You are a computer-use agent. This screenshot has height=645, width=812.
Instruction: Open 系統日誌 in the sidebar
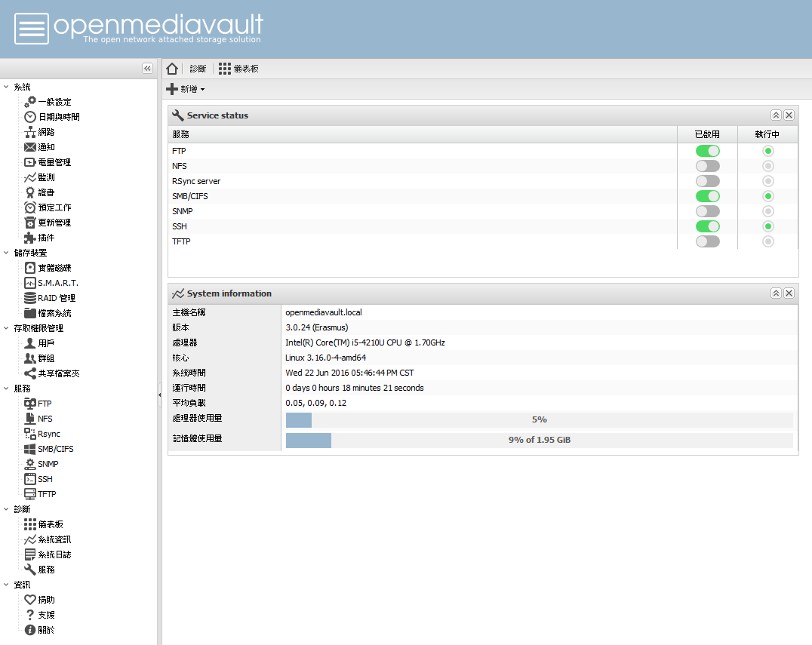pos(54,554)
